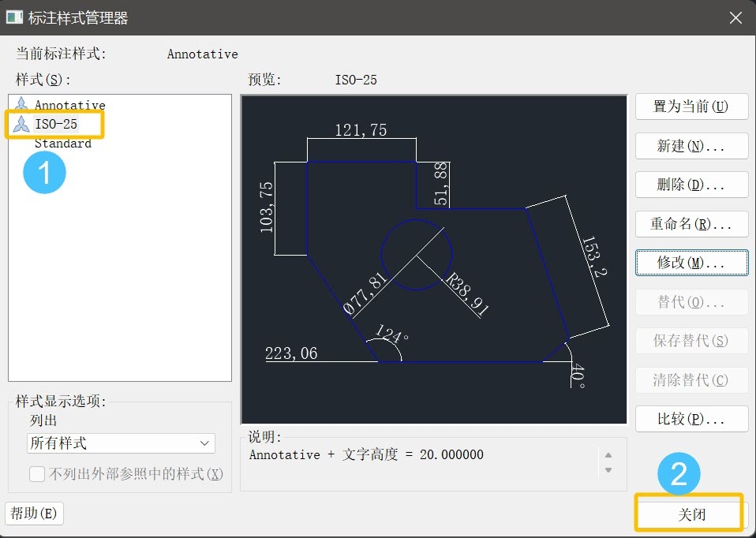Delete the style using 删除(D)

click(691, 185)
